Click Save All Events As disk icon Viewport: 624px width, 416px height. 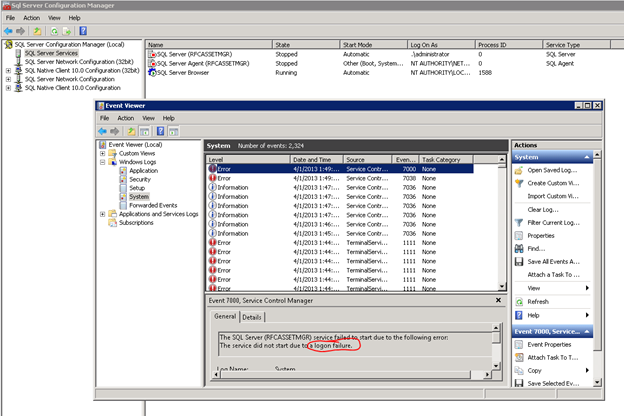519,262
